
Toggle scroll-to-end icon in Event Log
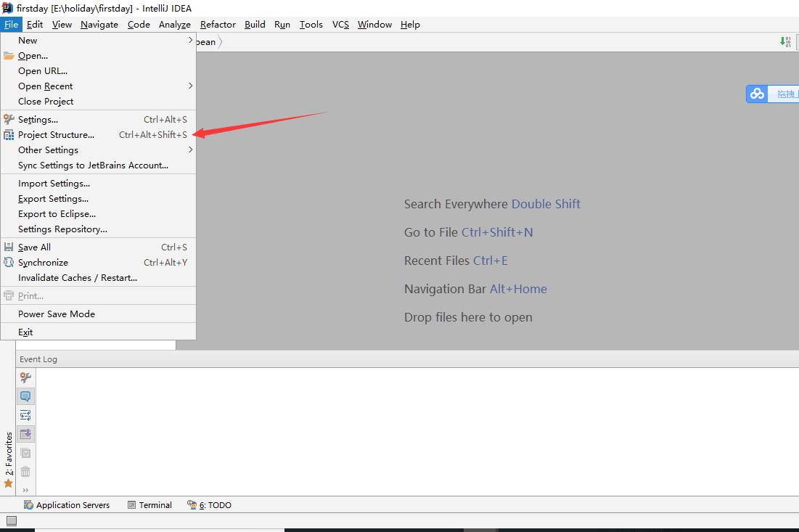pyautogui.click(x=25, y=434)
